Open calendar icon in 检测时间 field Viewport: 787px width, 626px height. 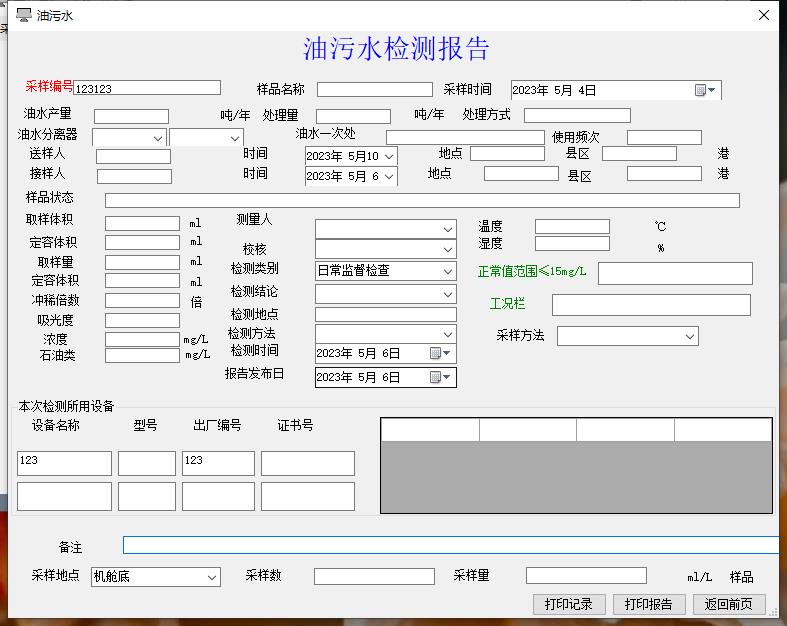point(440,353)
